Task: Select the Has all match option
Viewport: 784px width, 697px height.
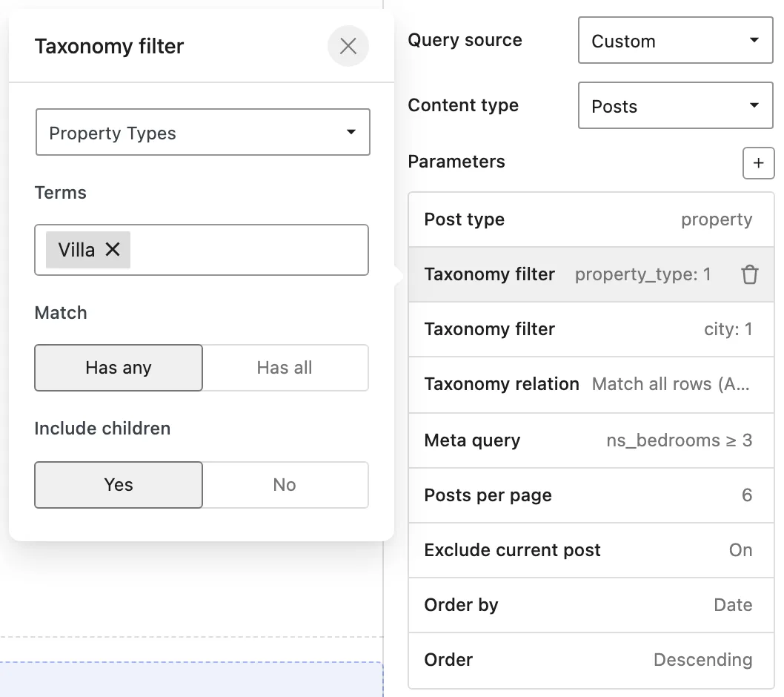Action: coord(285,368)
